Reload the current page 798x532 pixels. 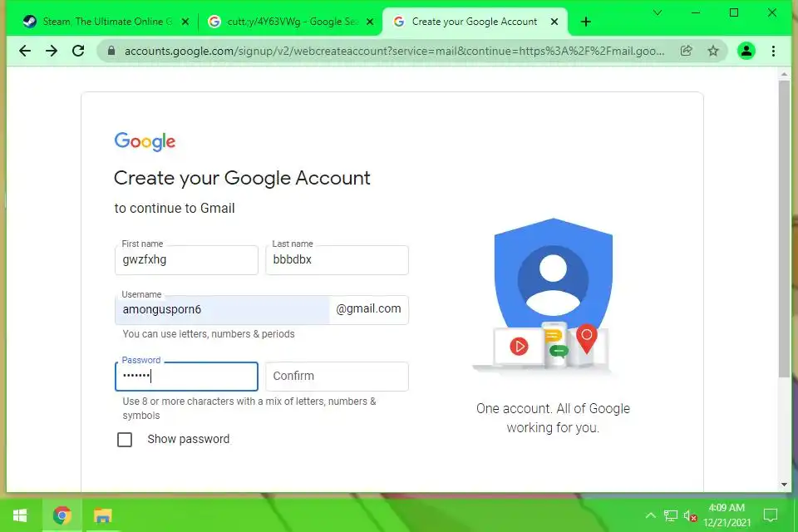tap(78, 51)
